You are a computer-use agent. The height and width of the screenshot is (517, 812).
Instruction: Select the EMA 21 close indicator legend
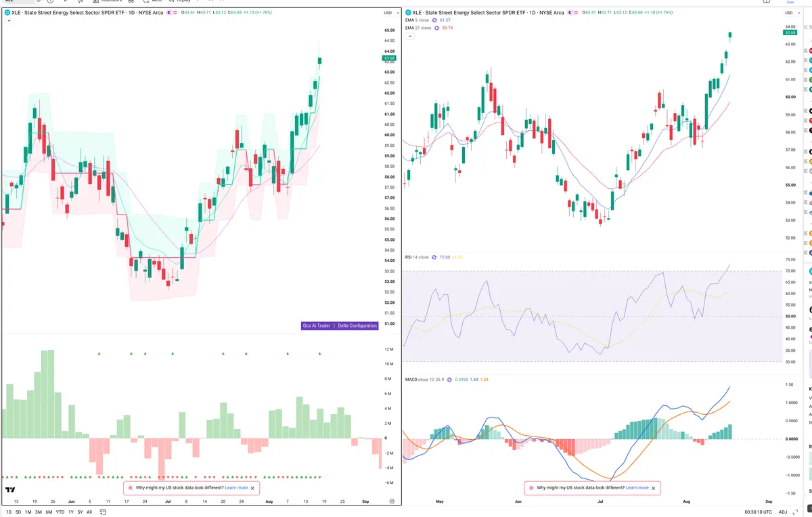[x=417, y=28]
